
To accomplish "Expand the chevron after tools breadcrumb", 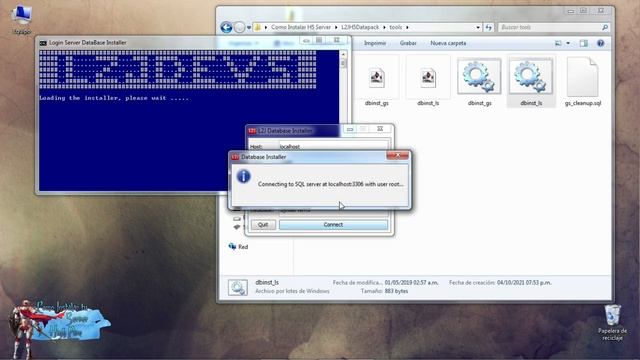I will pos(407,27).
